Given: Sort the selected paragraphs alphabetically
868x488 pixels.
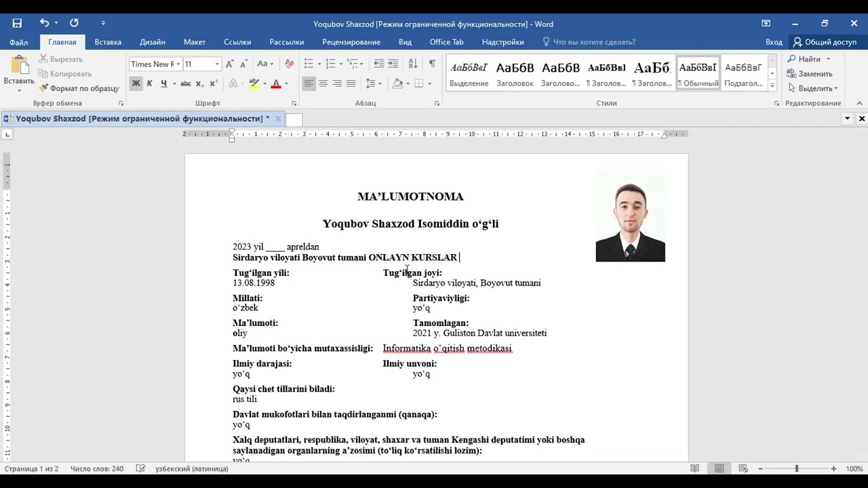Looking at the screenshot, I should 414,64.
